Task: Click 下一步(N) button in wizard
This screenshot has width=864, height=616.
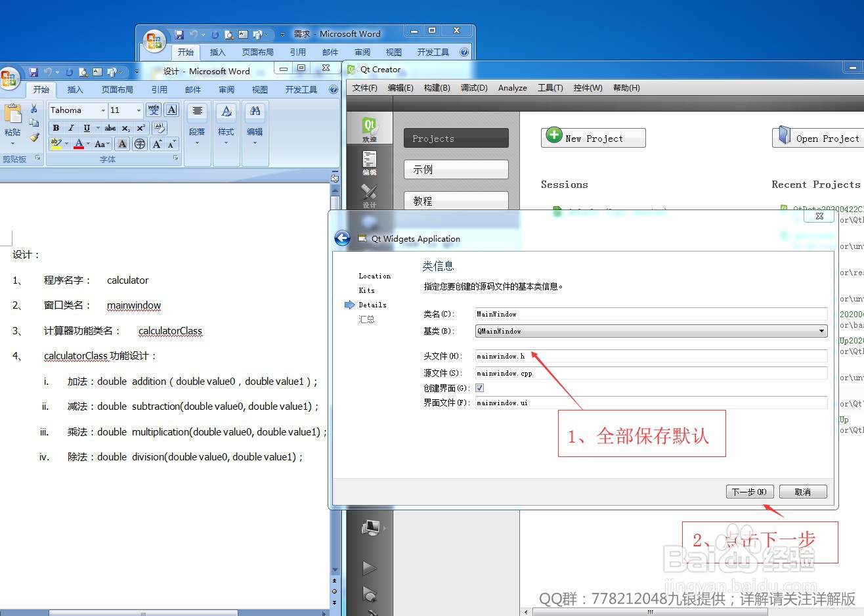Action: click(x=750, y=492)
